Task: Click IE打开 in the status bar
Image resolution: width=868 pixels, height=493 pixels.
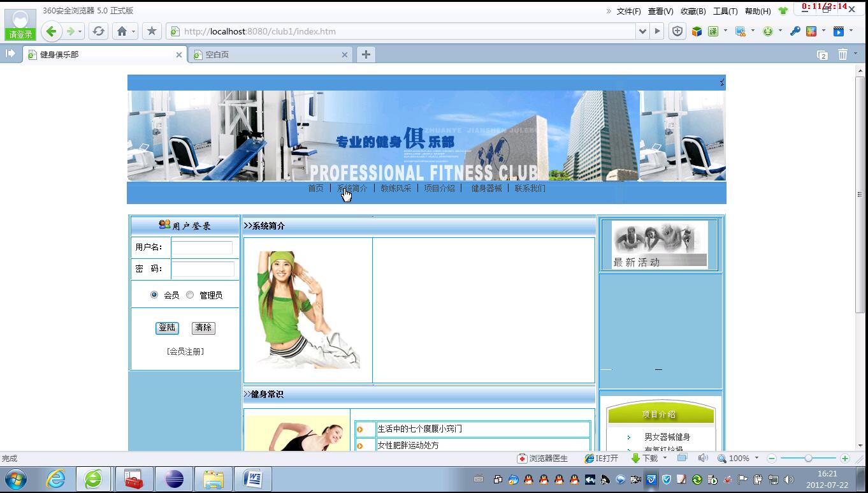Action: pyautogui.click(x=602, y=459)
